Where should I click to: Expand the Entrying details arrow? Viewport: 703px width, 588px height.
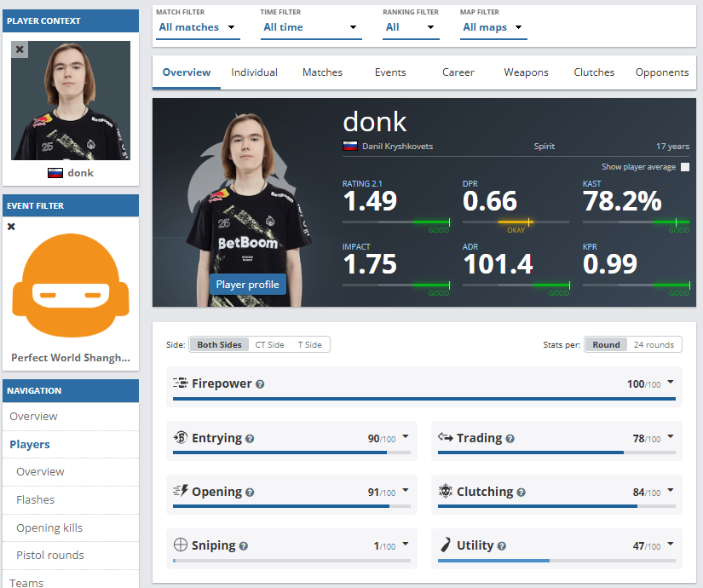pos(406,436)
